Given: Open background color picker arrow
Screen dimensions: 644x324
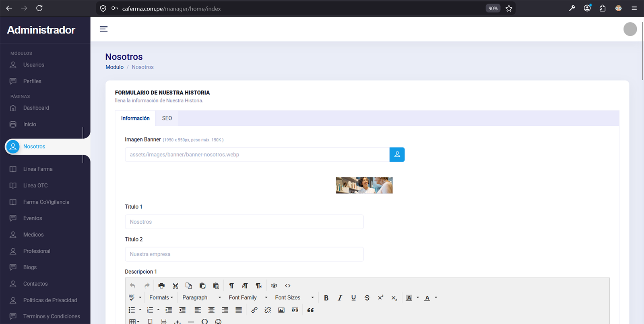Looking at the screenshot, I should 418,298.
